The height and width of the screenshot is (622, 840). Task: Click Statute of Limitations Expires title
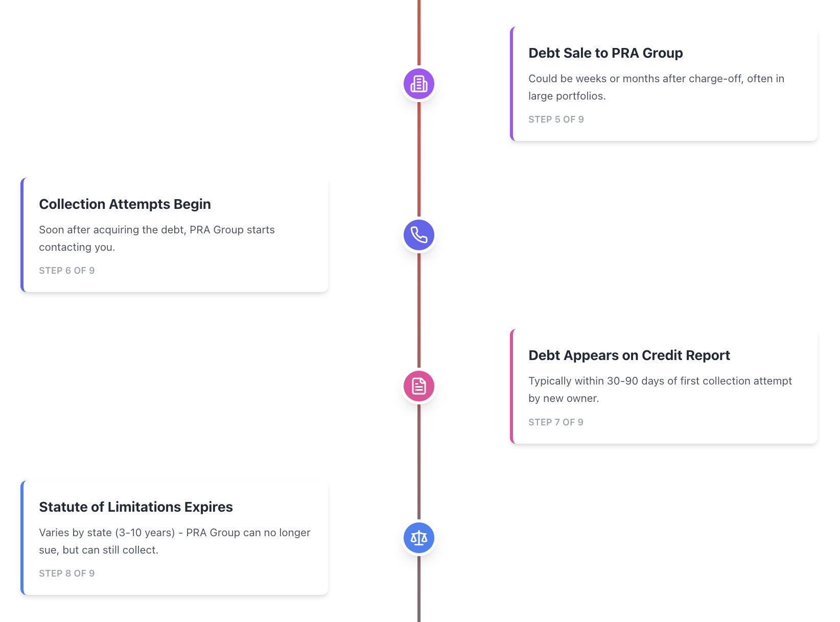click(x=136, y=507)
